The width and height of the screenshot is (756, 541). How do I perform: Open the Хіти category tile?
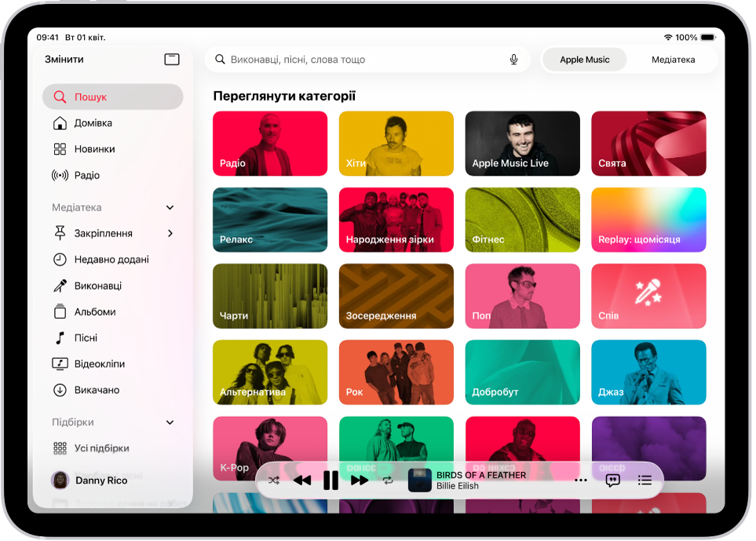pyautogui.click(x=396, y=144)
